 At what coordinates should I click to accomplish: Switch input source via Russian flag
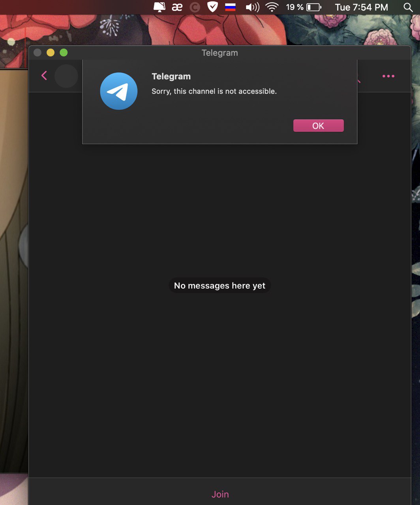pyautogui.click(x=230, y=7)
